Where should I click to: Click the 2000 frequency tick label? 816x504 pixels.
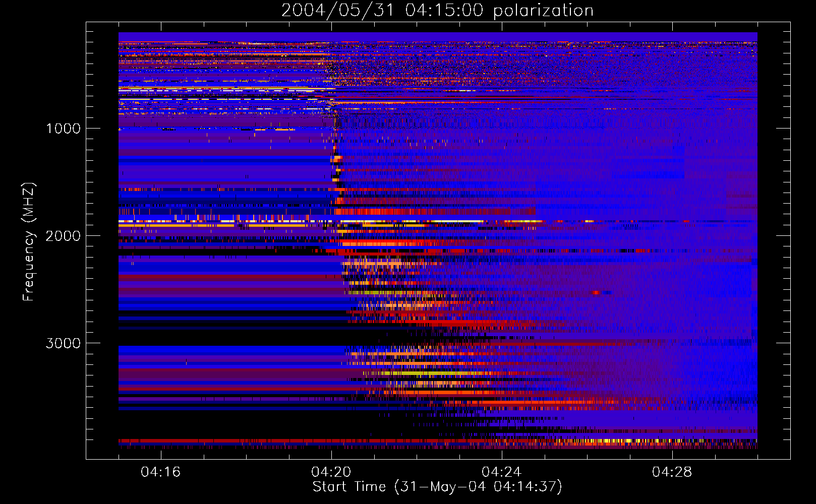[x=63, y=236]
